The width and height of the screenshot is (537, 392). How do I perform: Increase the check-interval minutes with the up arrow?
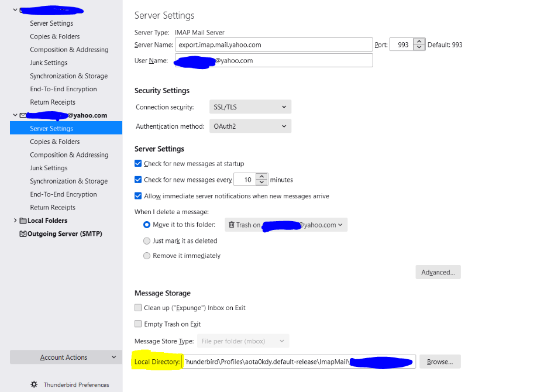click(x=261, y=177)
